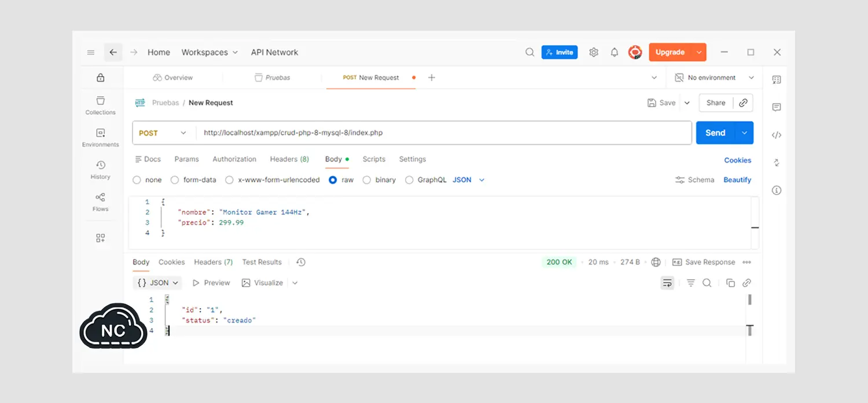
Task: Copy the response body icon
Action: (730, 283)
